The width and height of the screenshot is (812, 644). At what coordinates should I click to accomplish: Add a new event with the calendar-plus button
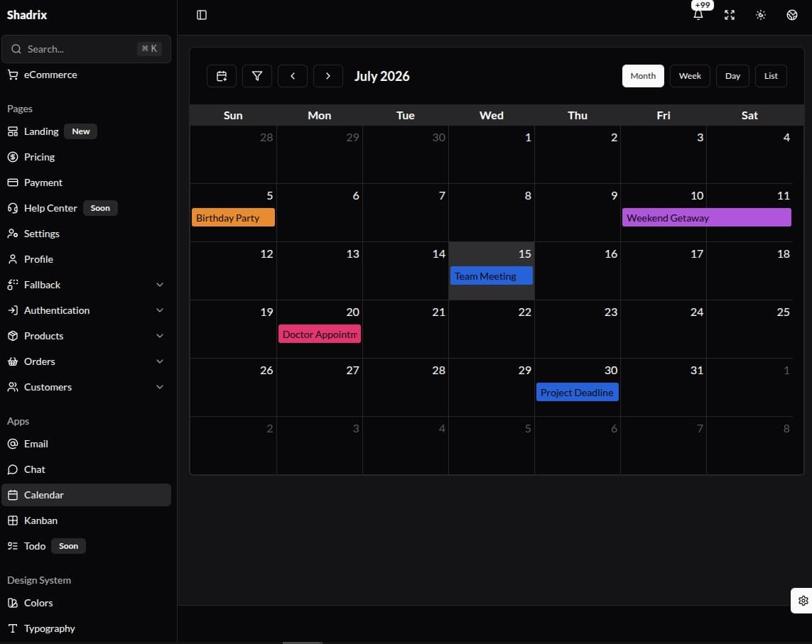[222, 76]
